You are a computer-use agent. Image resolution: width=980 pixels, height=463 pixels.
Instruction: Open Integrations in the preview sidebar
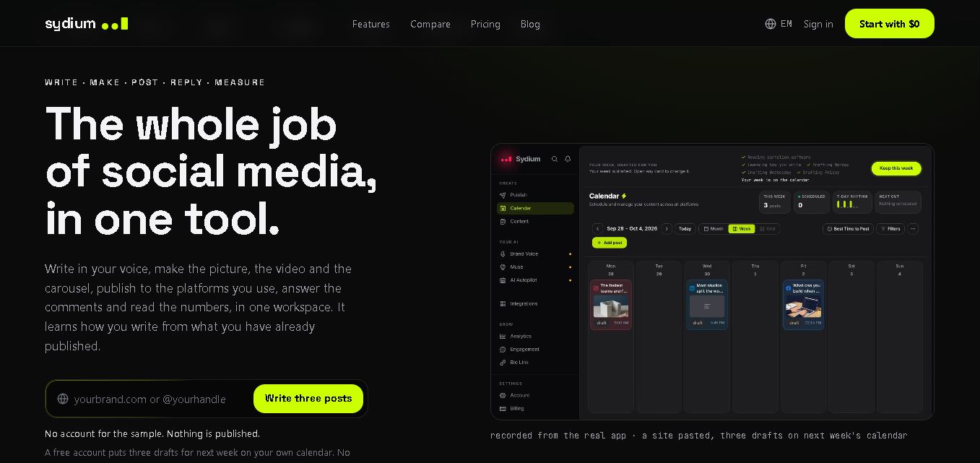(535, 304)
